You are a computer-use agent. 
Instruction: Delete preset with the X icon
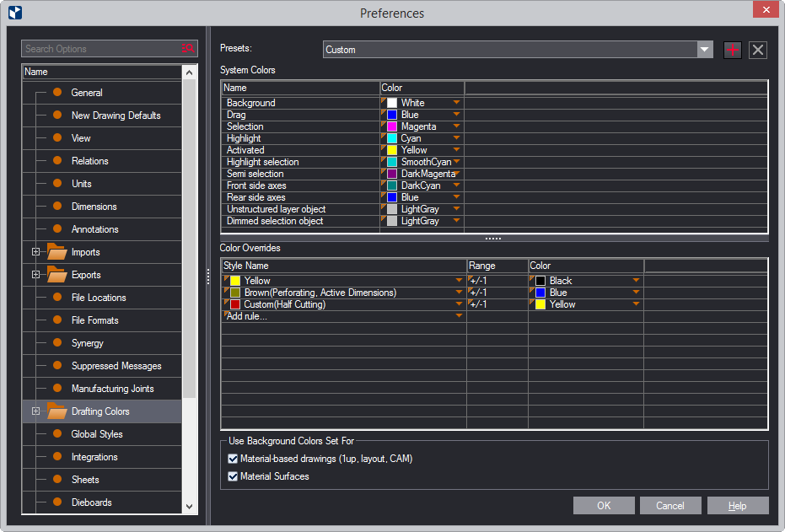tap(758, 50)
